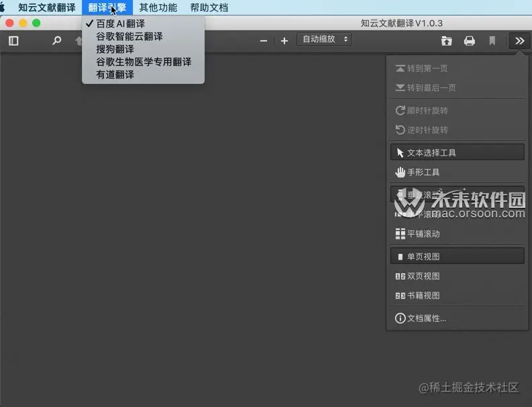Switch to 书籍视图 book view
This screenshot has height=407, width=532.
(458, 296)
